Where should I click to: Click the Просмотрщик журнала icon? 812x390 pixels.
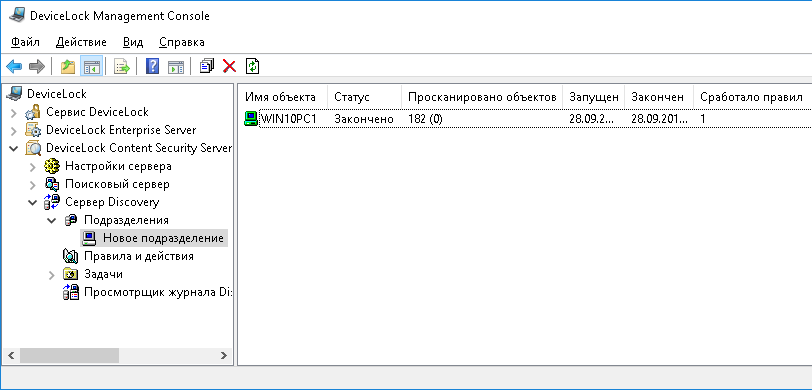pyautogui.click(x=70, y=292)
